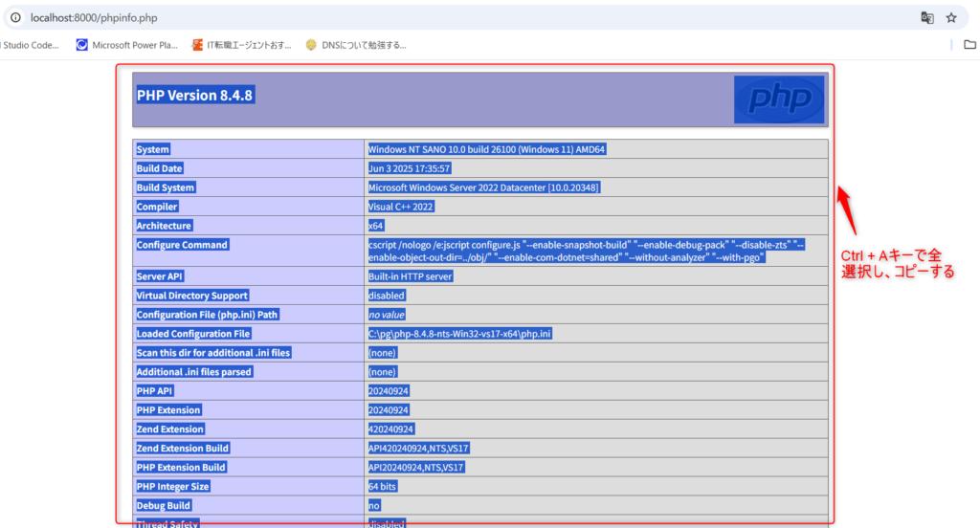Open the IT転職エージェントおす... bookmark
The height and width of the screenshot is (528, 980).
pyautogui.click(x=242, y=45)
